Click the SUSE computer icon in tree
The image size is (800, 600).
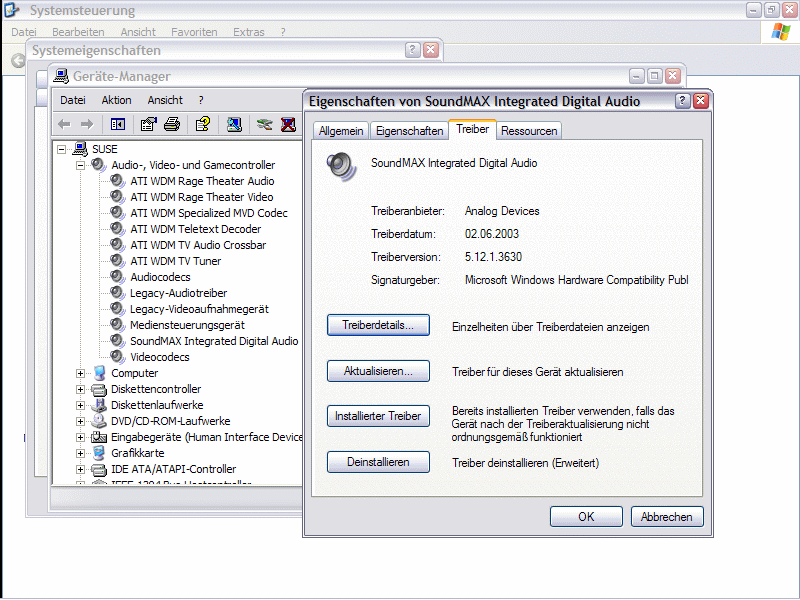coord(80,148)
